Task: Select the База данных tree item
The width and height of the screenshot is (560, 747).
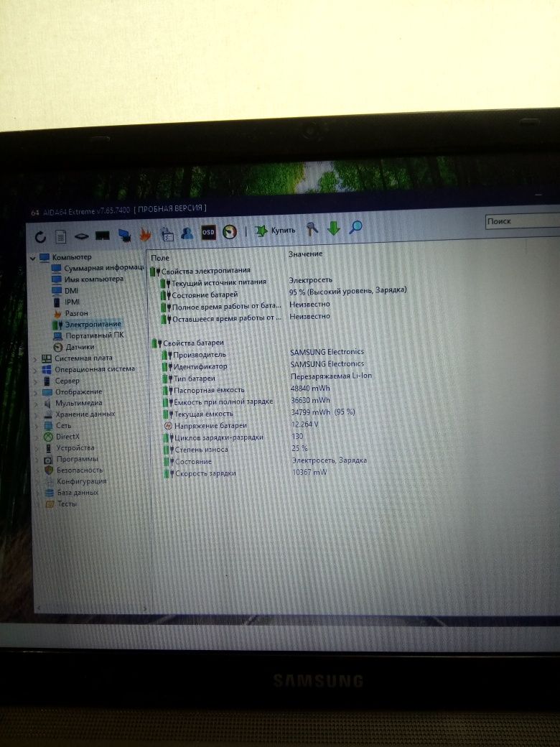Action: 71,493
